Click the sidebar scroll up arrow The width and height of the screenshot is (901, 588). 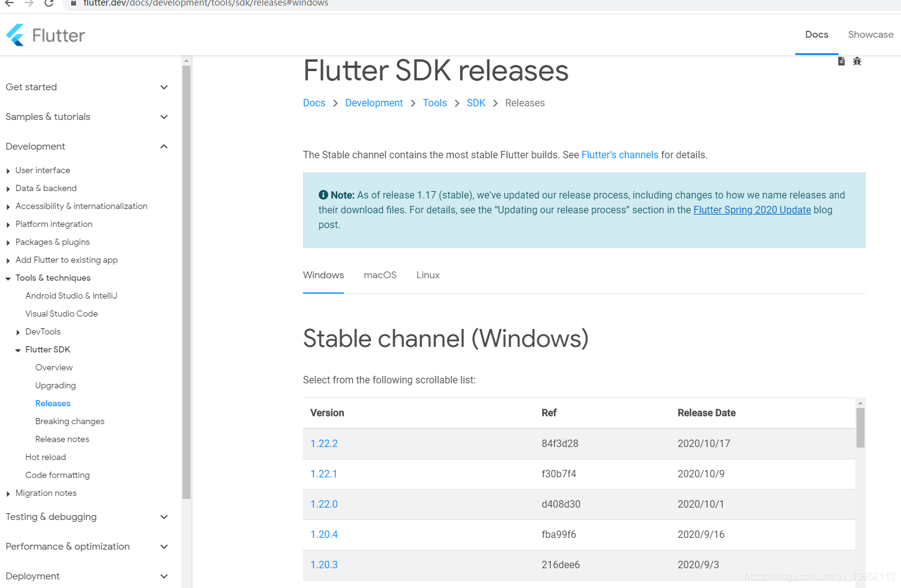click(187, 61)
